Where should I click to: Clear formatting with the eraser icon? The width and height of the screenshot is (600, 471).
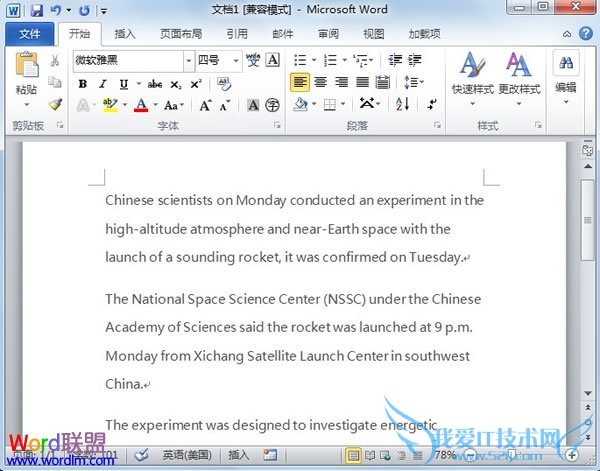pyautogui.click(x=224, y=84)
